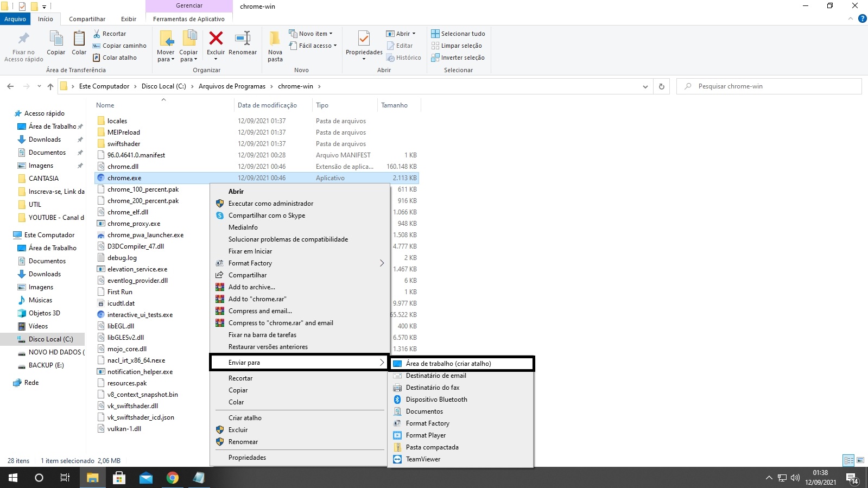
Task: Open the Ferramentas de Aplicativo tab
Action: 189,19
